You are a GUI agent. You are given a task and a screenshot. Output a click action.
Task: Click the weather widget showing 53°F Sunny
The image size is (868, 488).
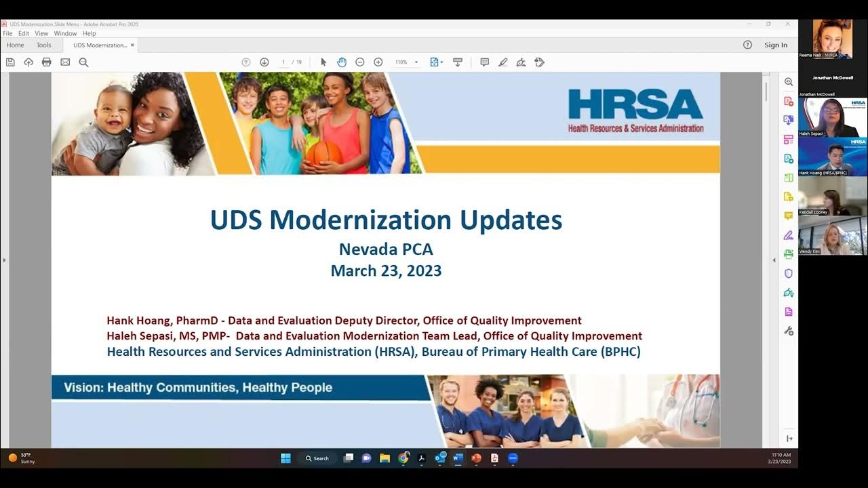(22, 458)
